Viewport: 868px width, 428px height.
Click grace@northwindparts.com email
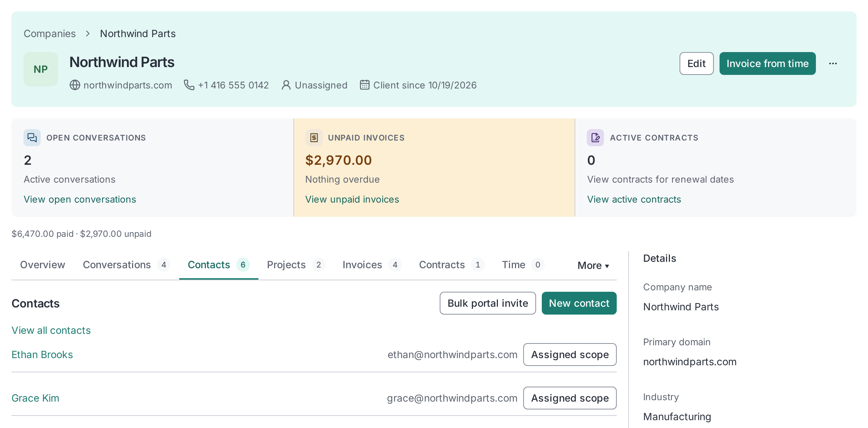tap(452, 398)
